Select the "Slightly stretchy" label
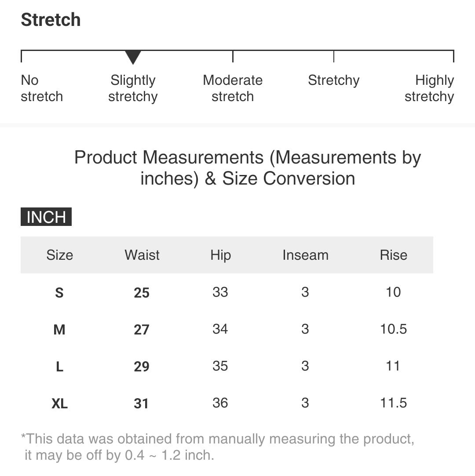The width and height of the screenshot is (475, 476). [x=133, y=88]
